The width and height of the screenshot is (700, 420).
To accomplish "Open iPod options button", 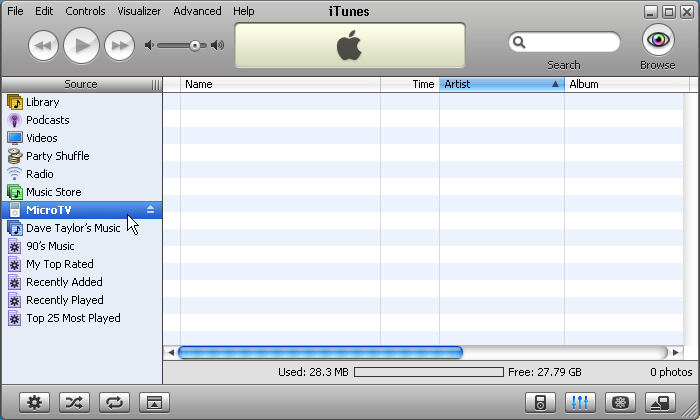I will point(540,403).
